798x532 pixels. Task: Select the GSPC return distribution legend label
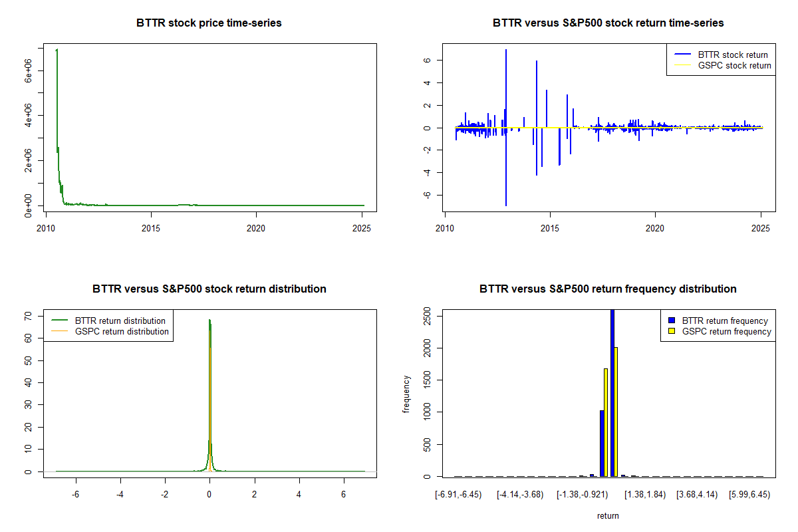click(122, 331)
